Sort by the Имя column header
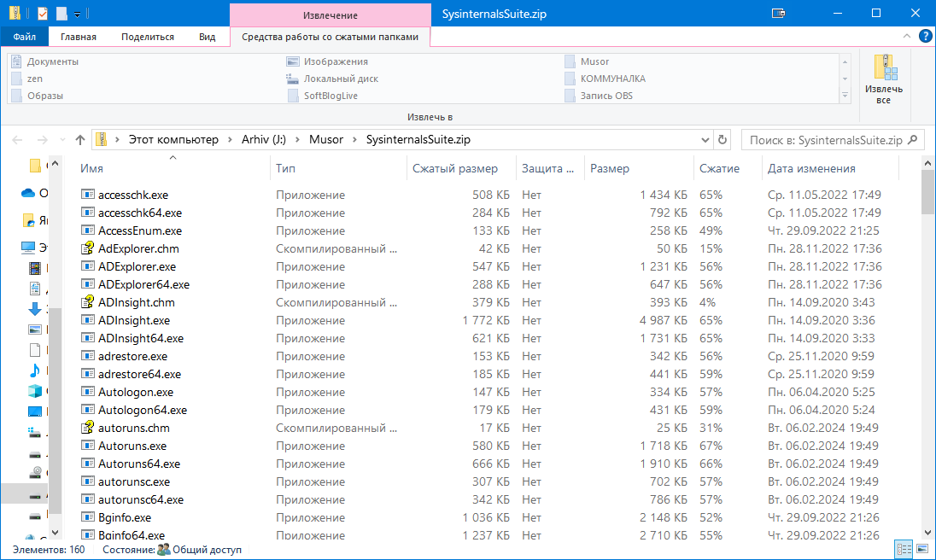936x560 pixels. pos(92,168)
